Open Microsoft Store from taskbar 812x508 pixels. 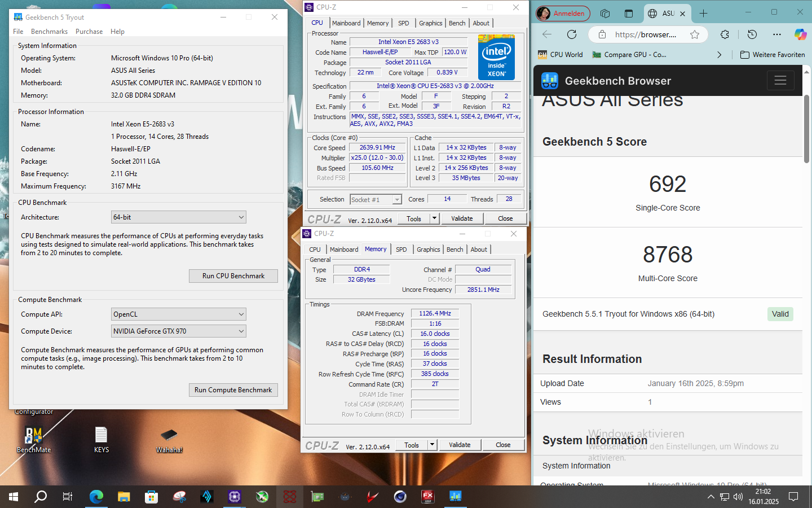151,497
